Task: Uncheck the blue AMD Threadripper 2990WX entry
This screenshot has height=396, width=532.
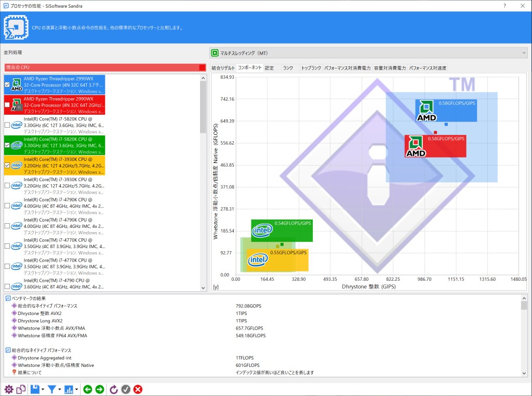Action: 7,85
